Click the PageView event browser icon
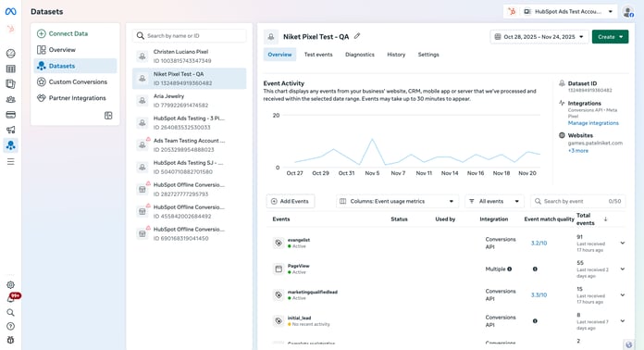The height and width of the screenshot is (350, 644). (279, 269)
